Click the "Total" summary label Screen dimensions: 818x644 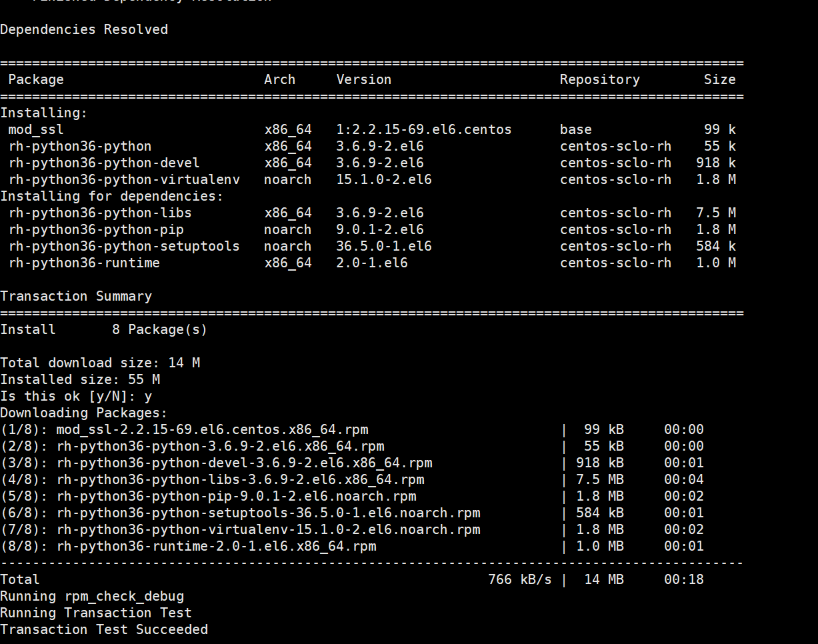tap(20, 579)
